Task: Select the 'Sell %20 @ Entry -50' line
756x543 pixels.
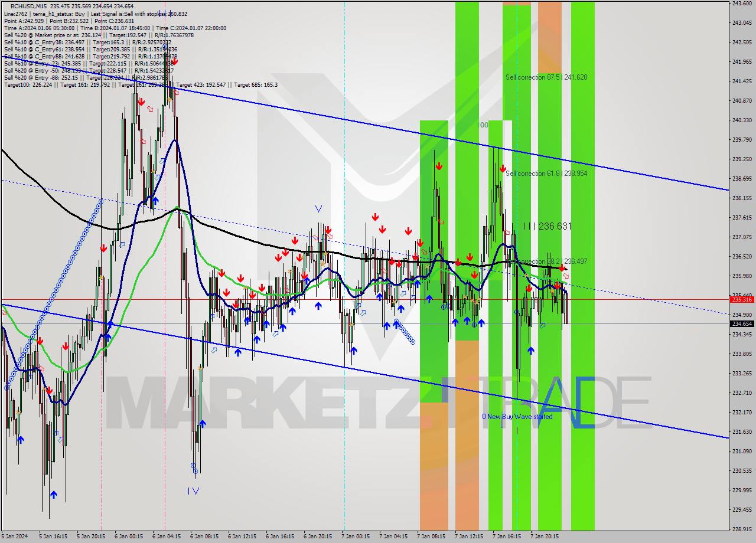Action: (90, 71)
